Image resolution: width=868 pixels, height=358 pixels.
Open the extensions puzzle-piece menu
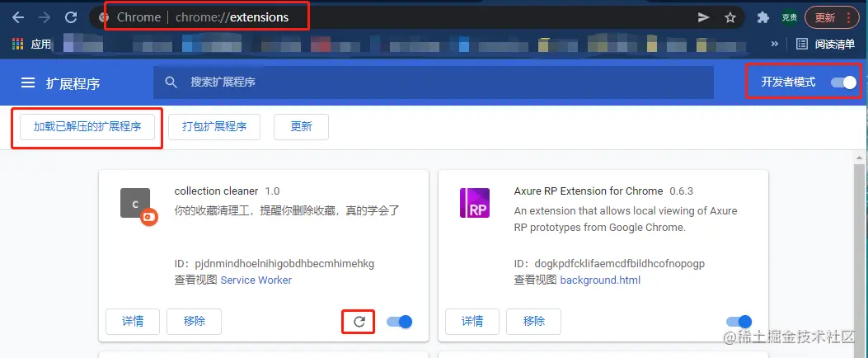point(763,17)
